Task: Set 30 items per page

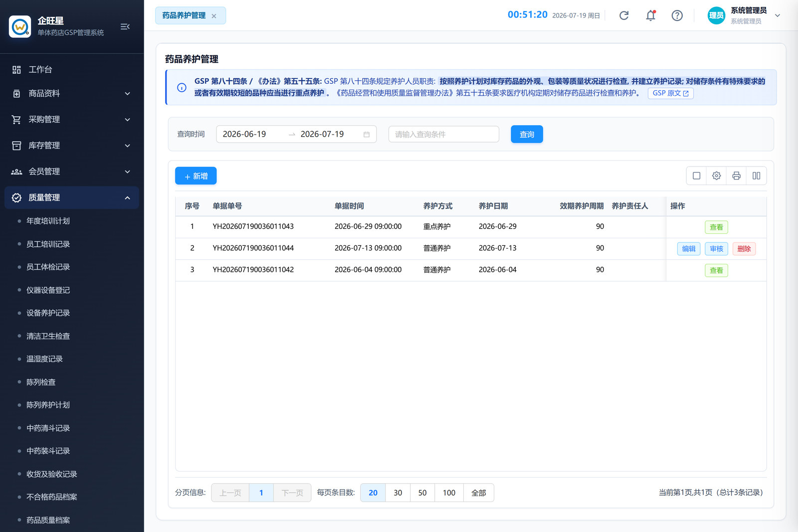Action: tap(398, 493)
